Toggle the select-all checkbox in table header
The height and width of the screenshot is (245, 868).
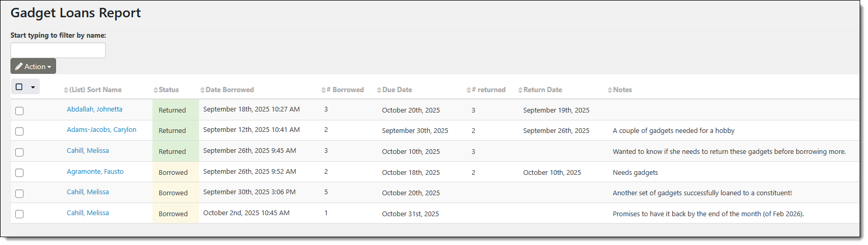19,87
